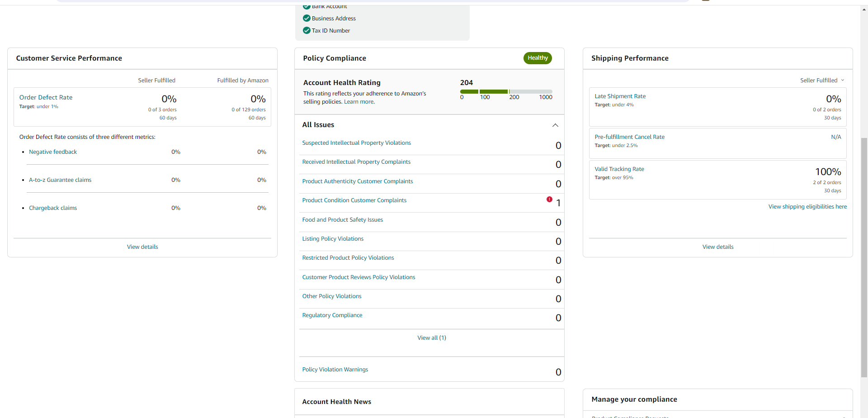Collapse the All Issues section chevron
The image size is (868, 418).
tap(555, 125)
